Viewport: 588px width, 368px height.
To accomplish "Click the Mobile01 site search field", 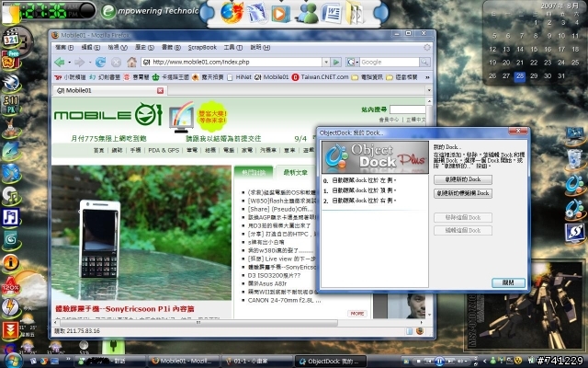I will (x=407, y=109).
